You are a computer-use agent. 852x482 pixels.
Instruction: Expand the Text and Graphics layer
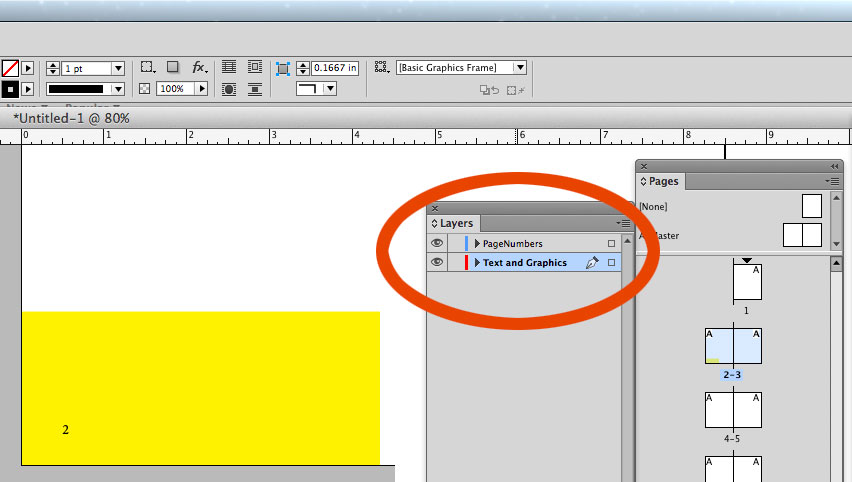477,262
